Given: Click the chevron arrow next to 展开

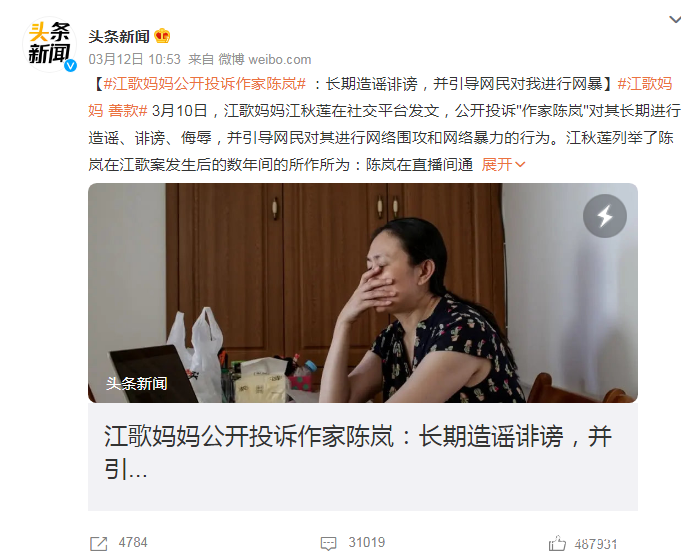Looking at the screenshot, I should pos(520,165).
